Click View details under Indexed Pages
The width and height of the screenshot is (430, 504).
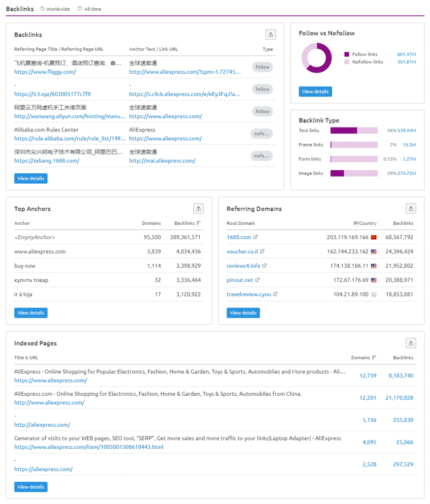pos(31,487)
